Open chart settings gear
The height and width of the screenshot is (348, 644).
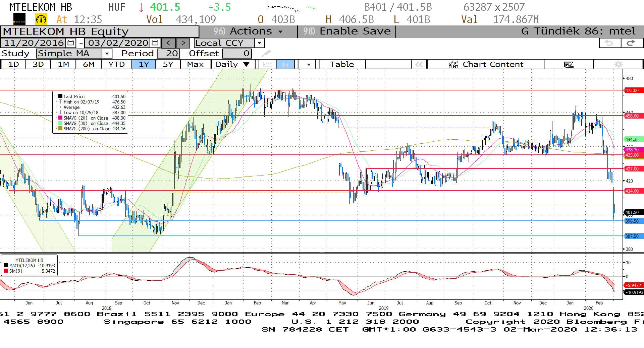click(x=619, y=64)
